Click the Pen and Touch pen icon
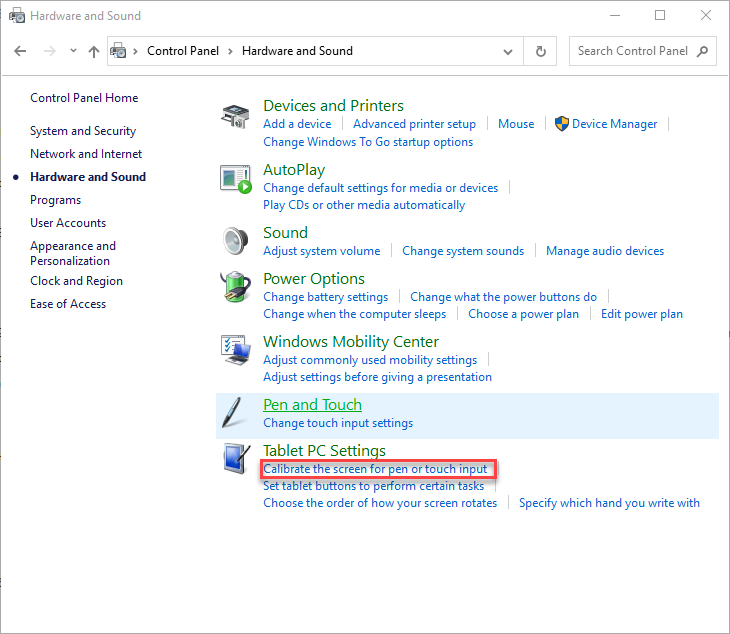 pos(232,412)
